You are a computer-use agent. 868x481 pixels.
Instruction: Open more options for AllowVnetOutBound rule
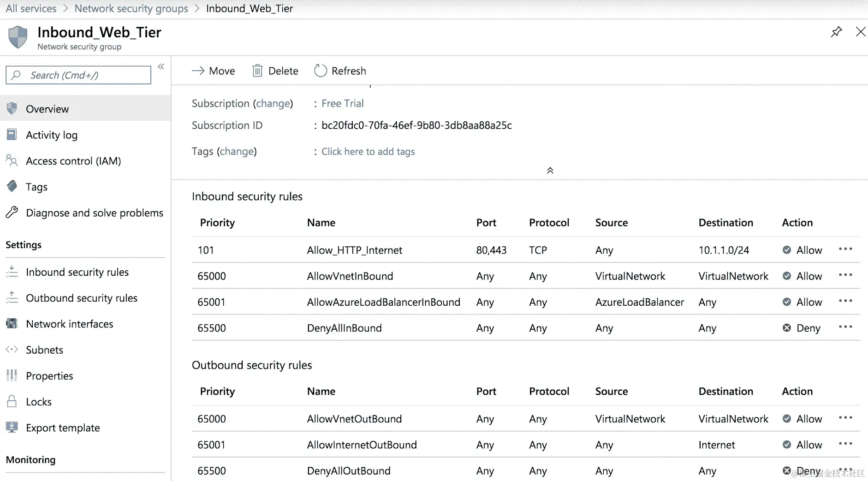[845, 417]
